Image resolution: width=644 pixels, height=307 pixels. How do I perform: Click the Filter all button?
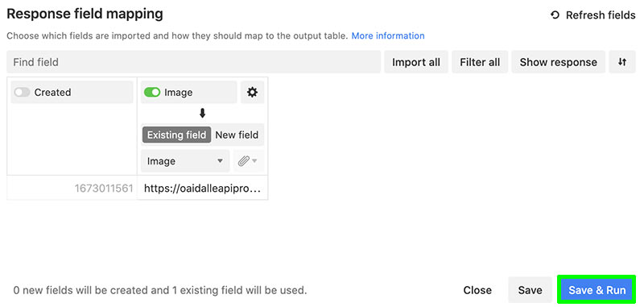pos(480,62)
